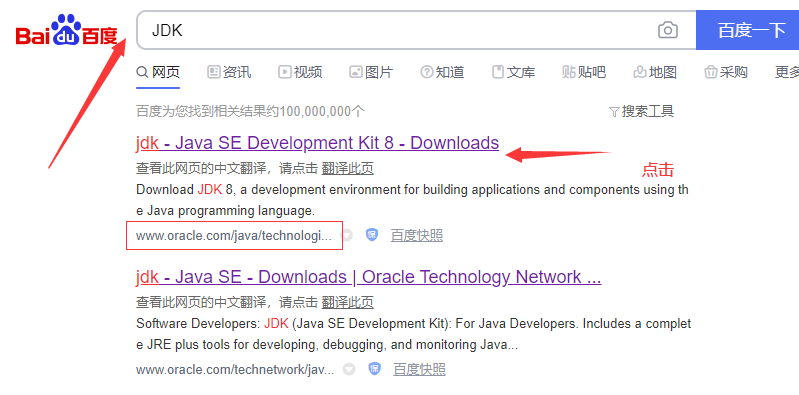Open camera image search icon
Screen dimensions: 799x395
click(668, 30)
